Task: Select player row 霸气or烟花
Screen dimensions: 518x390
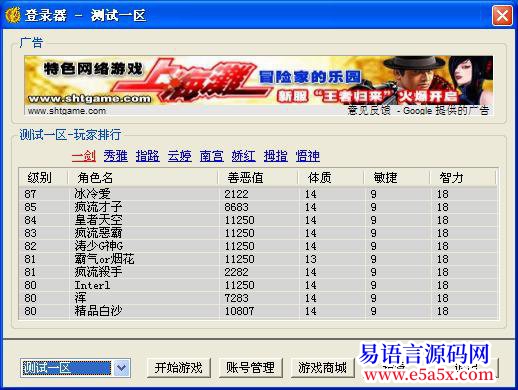Action: (x=258, y=259)
